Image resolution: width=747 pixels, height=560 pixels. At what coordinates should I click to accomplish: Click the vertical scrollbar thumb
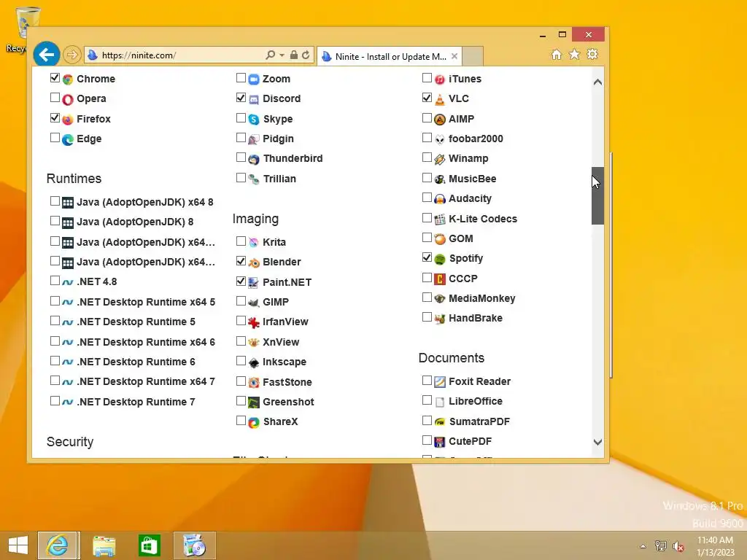coord(598,195)
